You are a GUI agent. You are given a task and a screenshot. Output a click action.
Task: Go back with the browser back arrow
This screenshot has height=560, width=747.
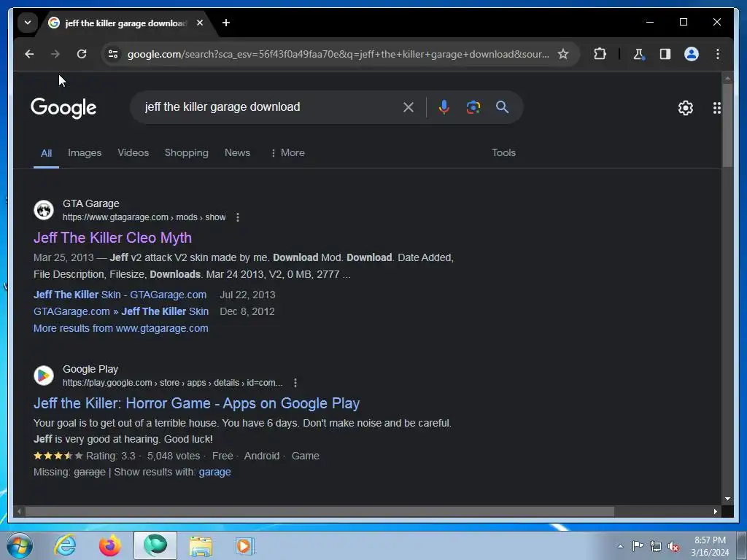(29, 54)
